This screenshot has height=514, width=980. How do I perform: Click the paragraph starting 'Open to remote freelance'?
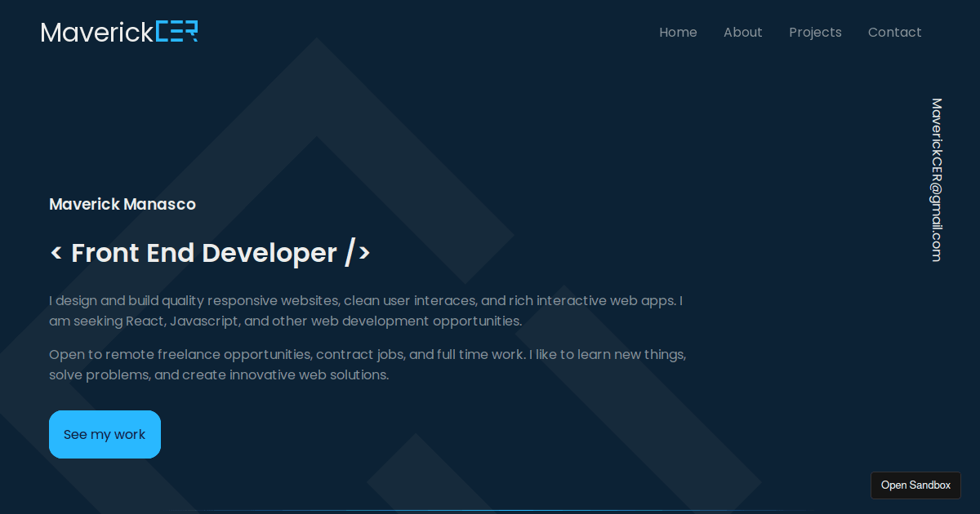(x=367, y=366)
